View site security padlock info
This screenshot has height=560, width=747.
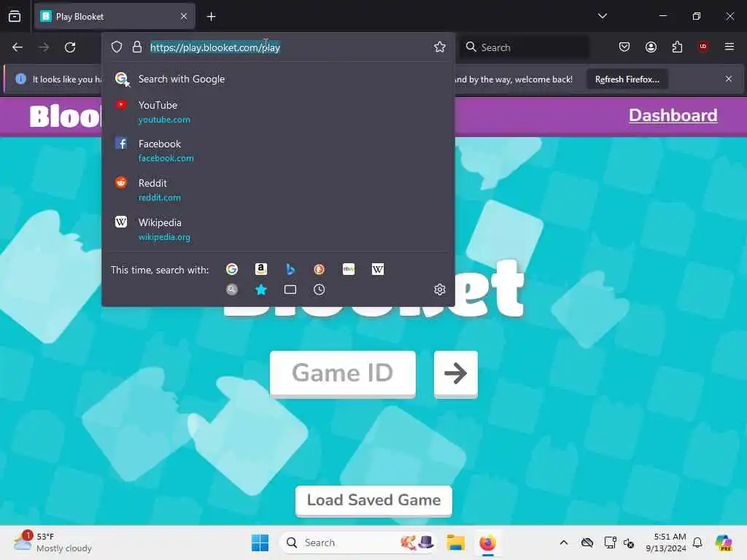(x=137, y=47)
